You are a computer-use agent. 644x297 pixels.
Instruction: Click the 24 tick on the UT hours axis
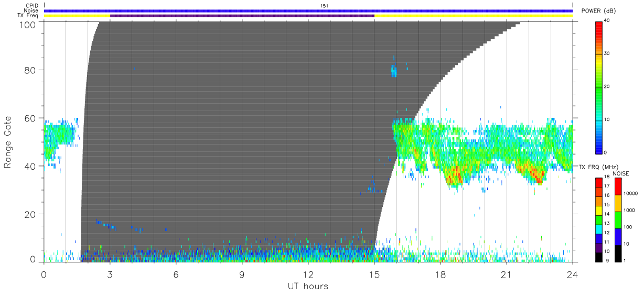[x=573, y=274]
